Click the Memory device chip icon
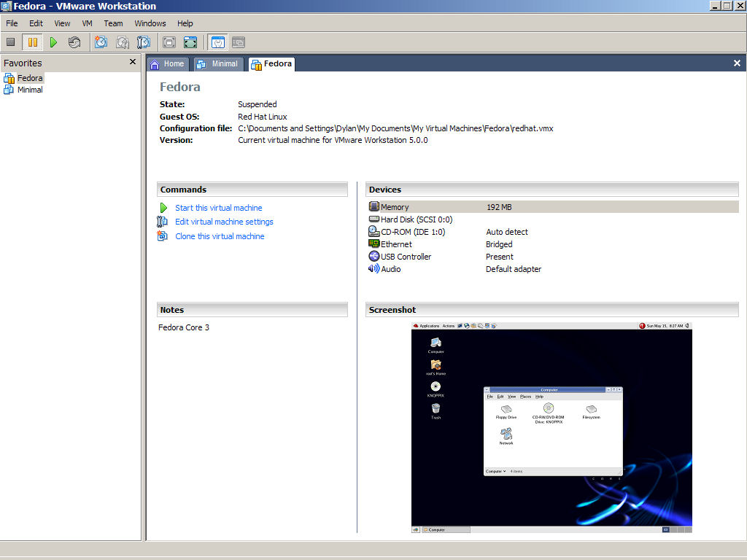 374,206
